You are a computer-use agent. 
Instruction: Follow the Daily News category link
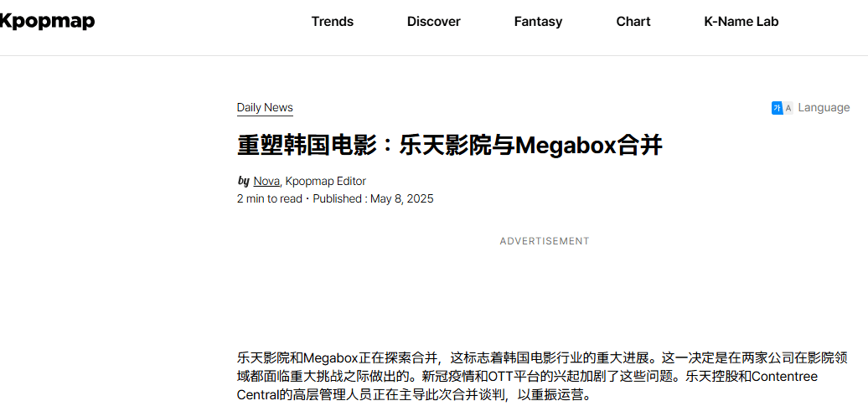point(265,108)
